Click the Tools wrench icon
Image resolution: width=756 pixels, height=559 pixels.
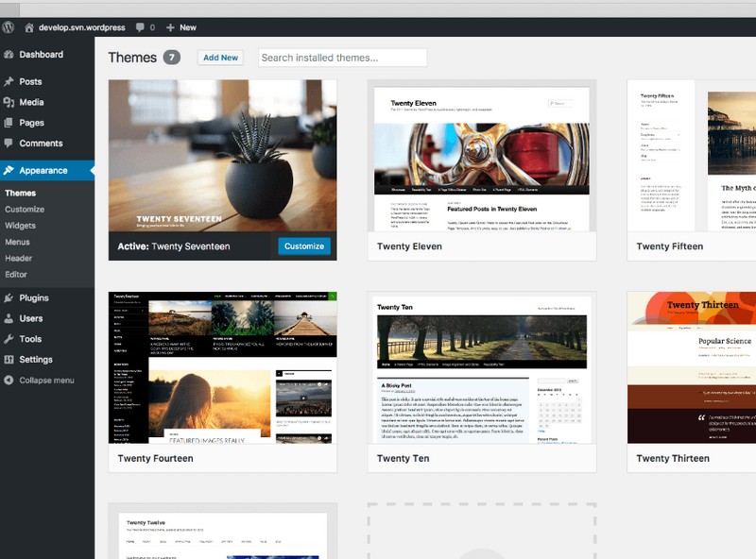(x=9, y=339)
